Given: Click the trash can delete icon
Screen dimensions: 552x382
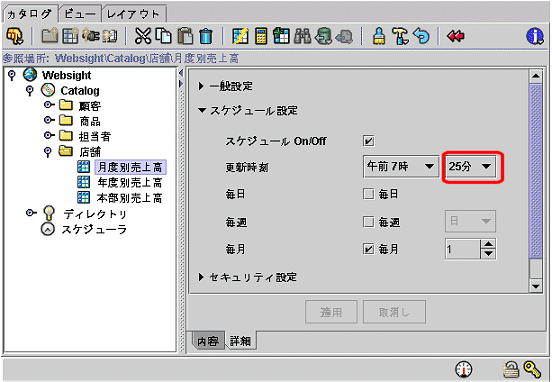Looking at the screenshot, I should pyautogui.click(x=206, y=36).
